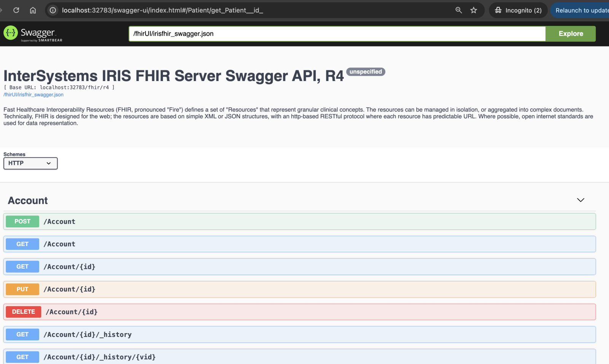609x364 pixels.
Task: Click the browser address bar URL
Action: pos(163,10)
